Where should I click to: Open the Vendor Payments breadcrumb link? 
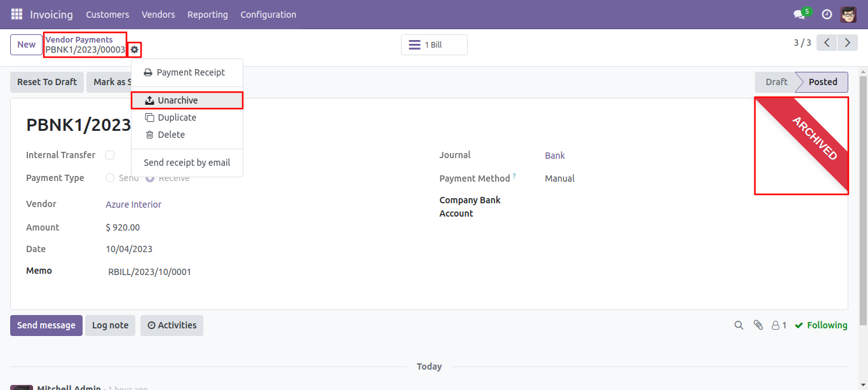coord(79,39)
